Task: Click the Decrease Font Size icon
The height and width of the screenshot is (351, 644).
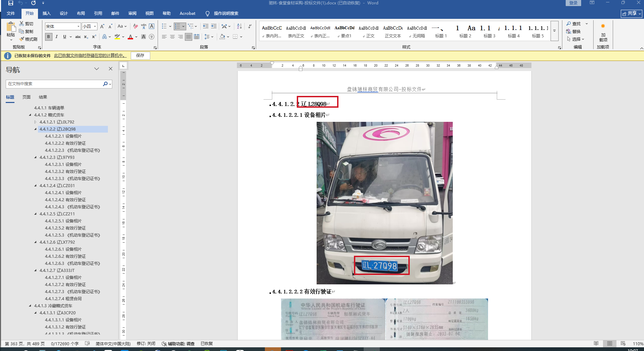Action: tap(110, 26)
